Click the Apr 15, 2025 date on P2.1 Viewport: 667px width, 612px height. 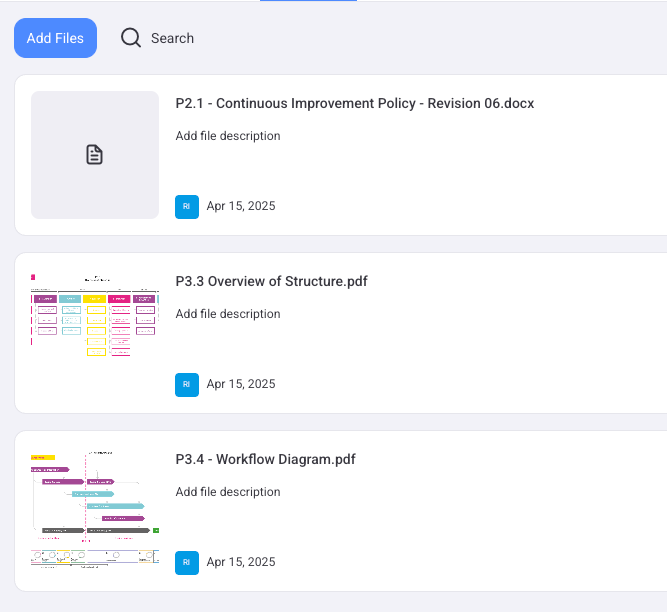(x=240, y=206)
